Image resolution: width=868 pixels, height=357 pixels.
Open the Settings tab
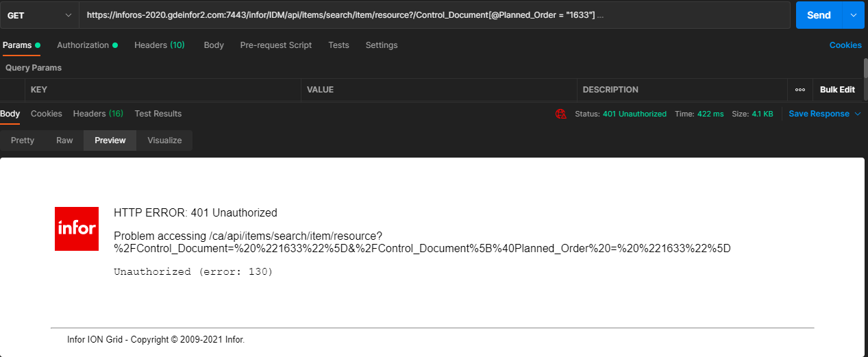[382, 45]
